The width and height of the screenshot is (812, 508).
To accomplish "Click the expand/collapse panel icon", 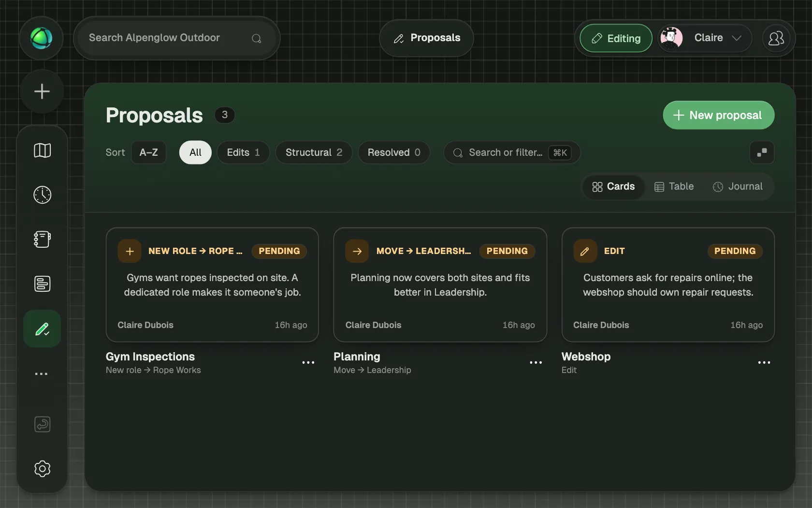I will click(762, 152).
